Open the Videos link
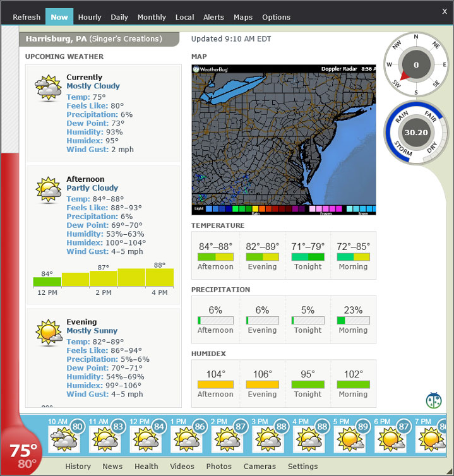 182,467
